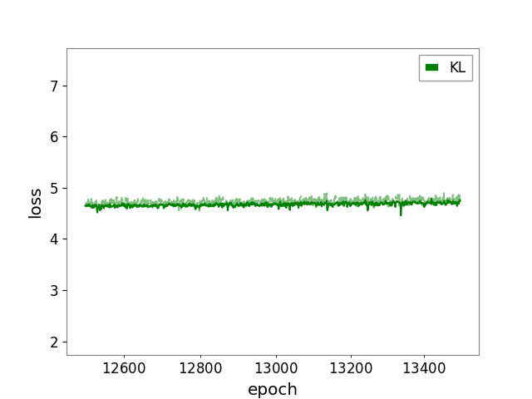The height and width of the screenshot is (399, 532).
Task: Click y-axis tick label 7
Action: pyautogui.click(x=54, y=86)
